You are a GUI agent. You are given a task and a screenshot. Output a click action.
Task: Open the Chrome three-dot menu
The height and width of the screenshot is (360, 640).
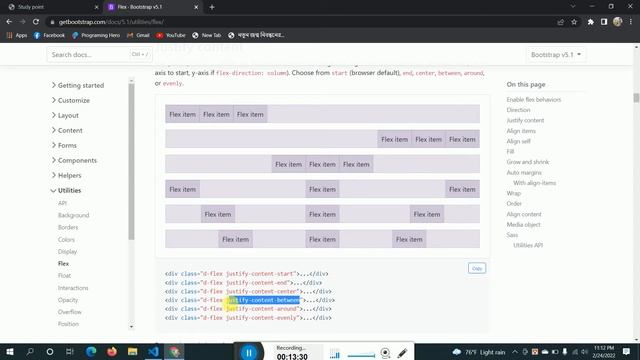631,22
